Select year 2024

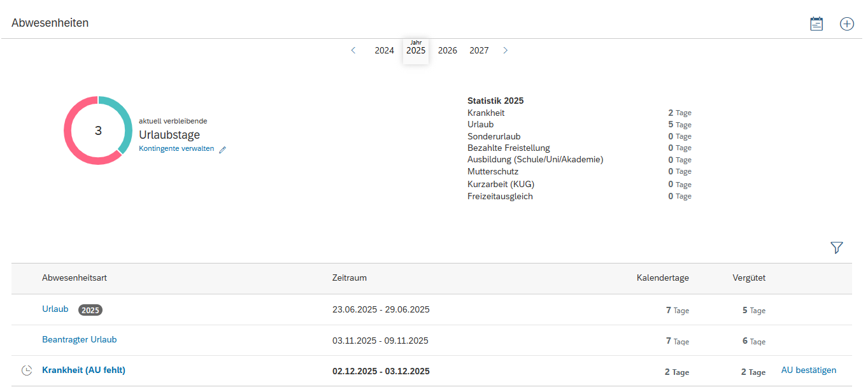click(384, 50)
